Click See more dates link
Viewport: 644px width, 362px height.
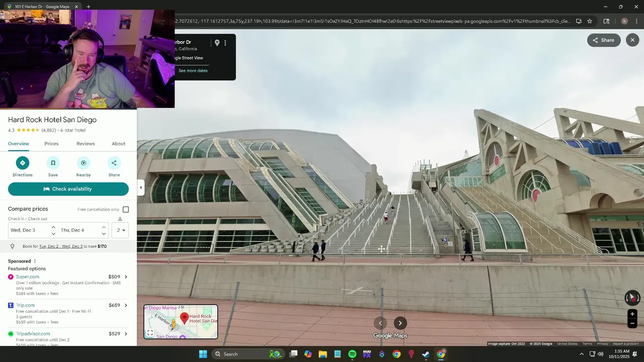(x=193, y=71)
